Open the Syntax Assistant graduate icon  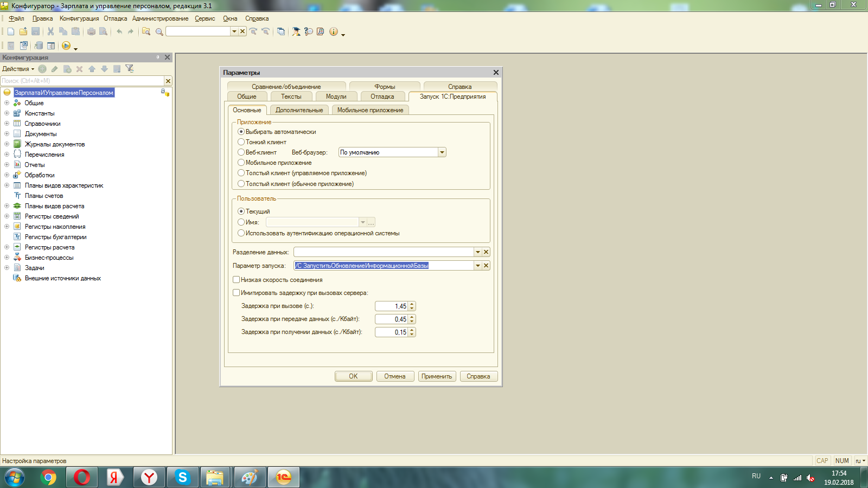(x=296, y=31)
